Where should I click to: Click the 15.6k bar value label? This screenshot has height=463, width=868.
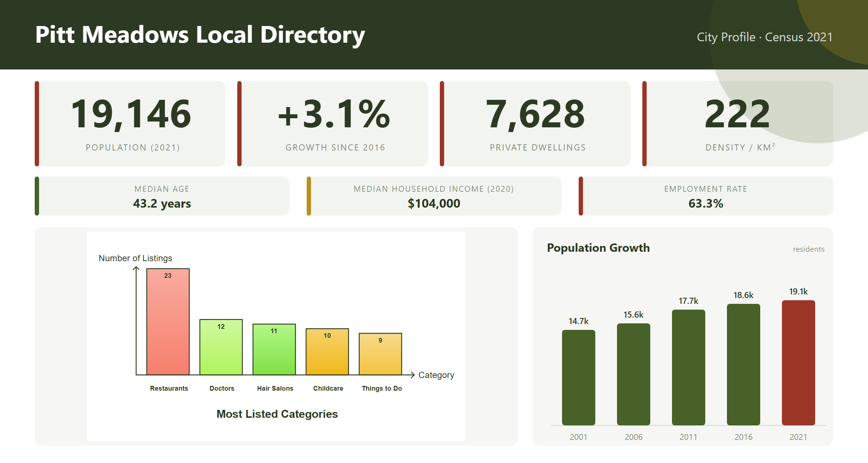(x=633, y=315)
